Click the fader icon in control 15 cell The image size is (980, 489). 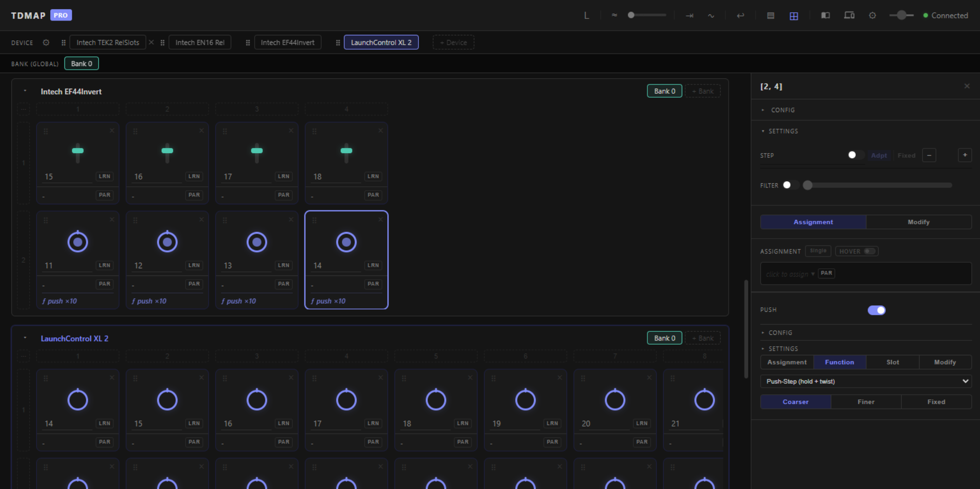[78, 153]
